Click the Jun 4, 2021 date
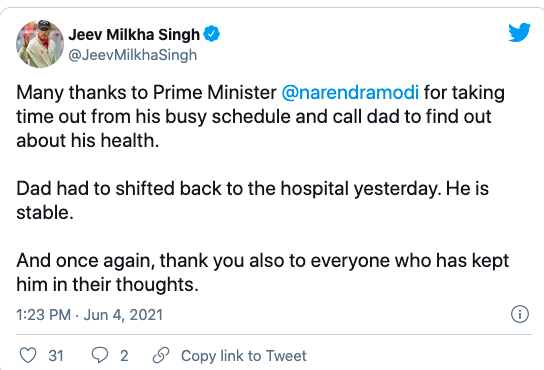The height and width of the screenshot is (370, 544). [x=123, y=315]
